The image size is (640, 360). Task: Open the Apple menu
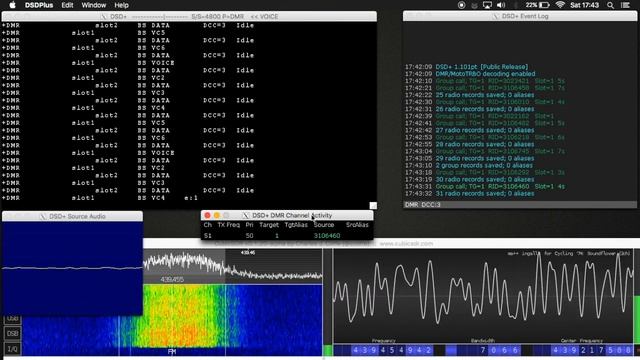[x=12, y=5]
